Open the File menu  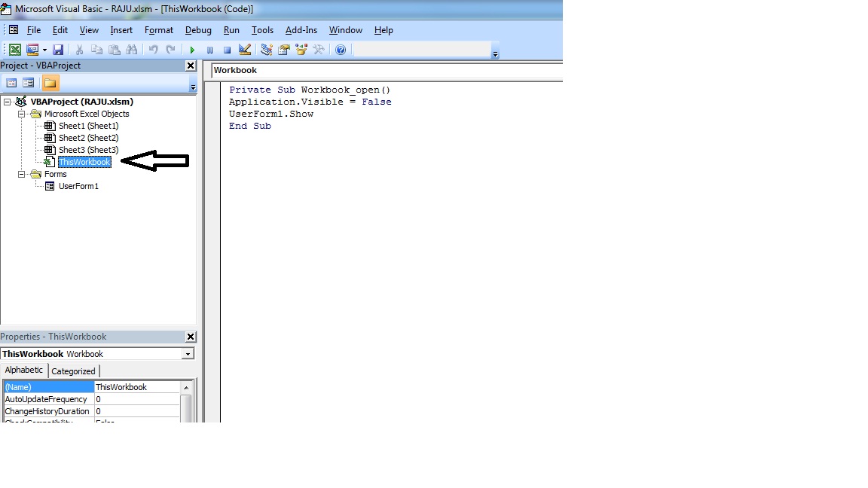pyautogui.click(x=34, y=30)
